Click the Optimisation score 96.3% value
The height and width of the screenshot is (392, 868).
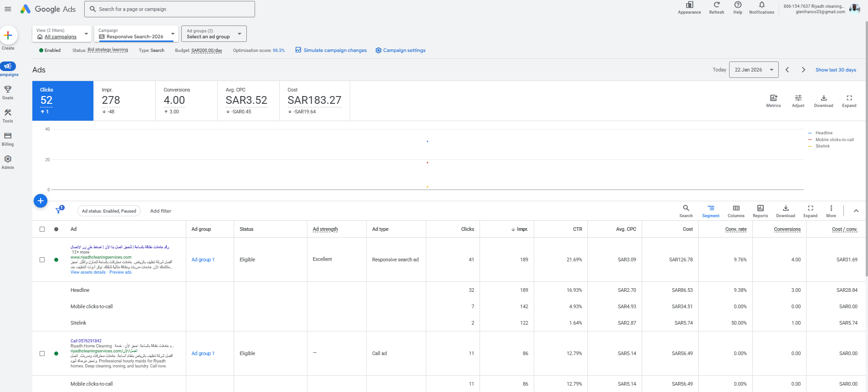click(279, 51)
